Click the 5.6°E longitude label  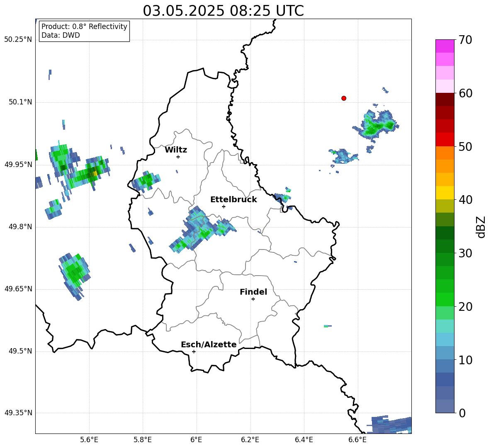point(89,440)
